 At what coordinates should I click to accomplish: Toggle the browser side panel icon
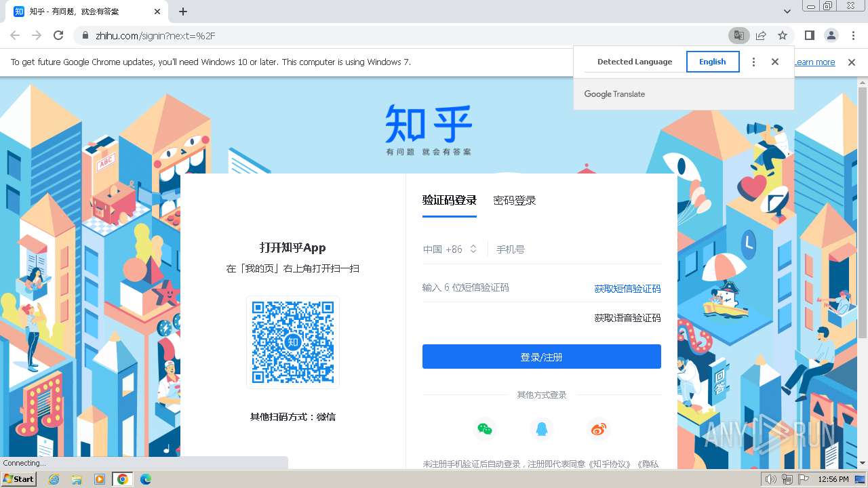[x=809, y=35]
